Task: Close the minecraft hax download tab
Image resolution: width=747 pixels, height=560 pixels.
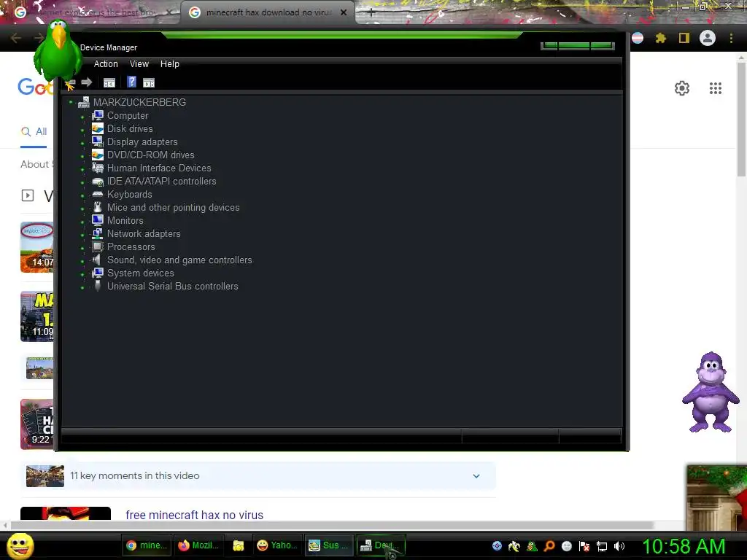Action: click(x=344, y=13)
